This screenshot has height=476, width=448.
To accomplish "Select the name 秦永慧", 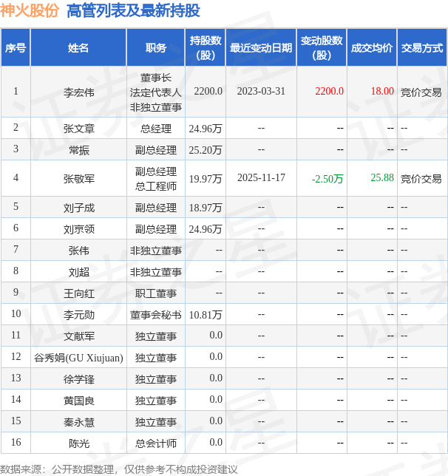I will pyautogui.click(x=78, y=421).
